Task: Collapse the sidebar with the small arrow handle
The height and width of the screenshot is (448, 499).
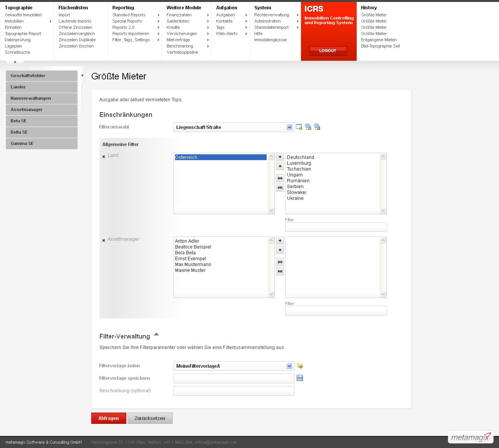Action: point(82,76)
